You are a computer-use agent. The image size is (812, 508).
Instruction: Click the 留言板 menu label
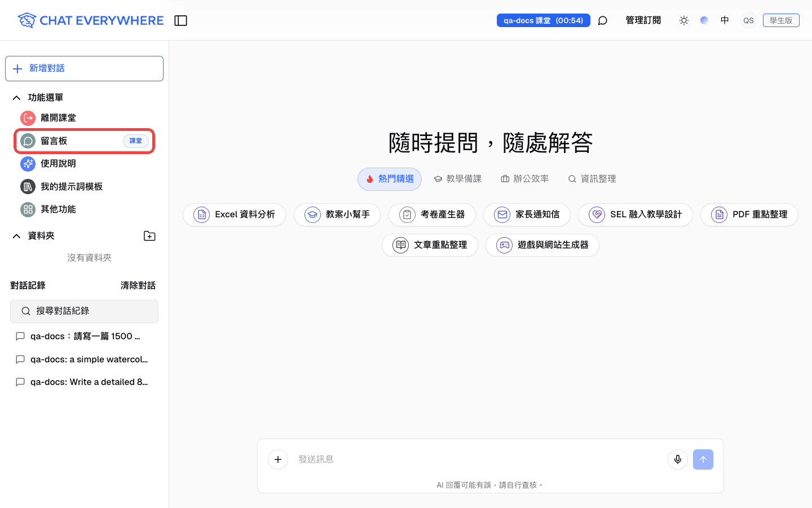pos(54,141)
